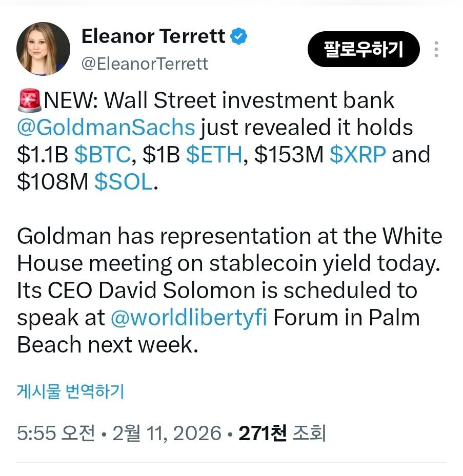This screenshot has width=463, height=476.
Task: Click the blue verified badge
Action: tap(239, 37)
